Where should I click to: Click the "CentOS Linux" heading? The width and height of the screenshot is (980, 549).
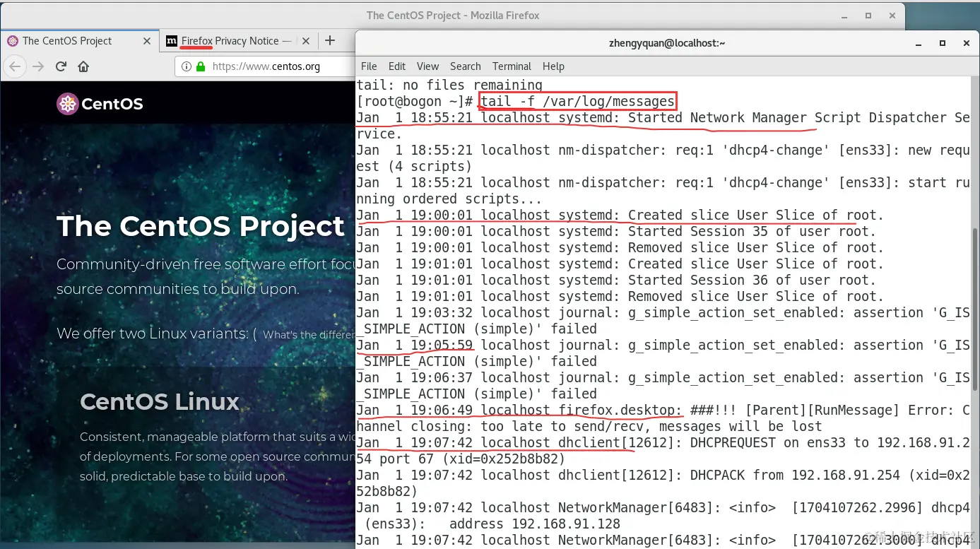[160, 402]
